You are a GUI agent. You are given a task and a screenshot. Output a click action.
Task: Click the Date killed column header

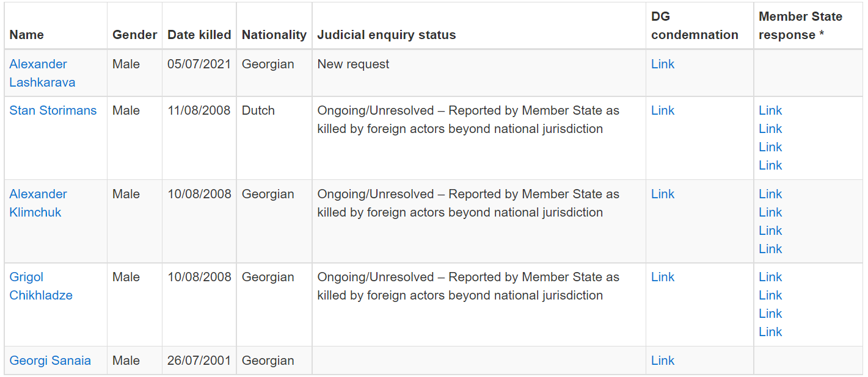click(x=199, y=35)
